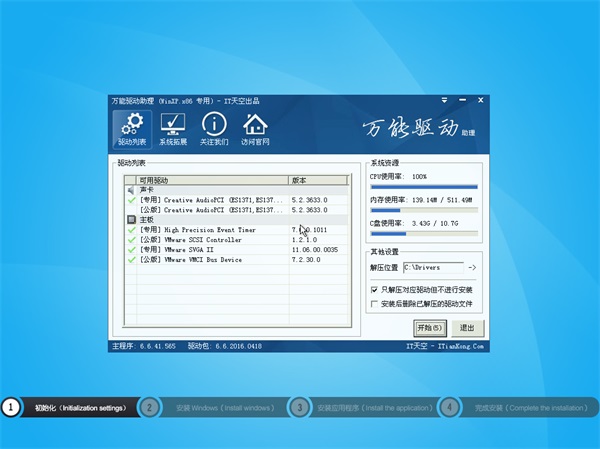The height and width of the screenshot is (449, 600).
Task: Click the 访问官网 home icon
Action: tap(256, 125)
